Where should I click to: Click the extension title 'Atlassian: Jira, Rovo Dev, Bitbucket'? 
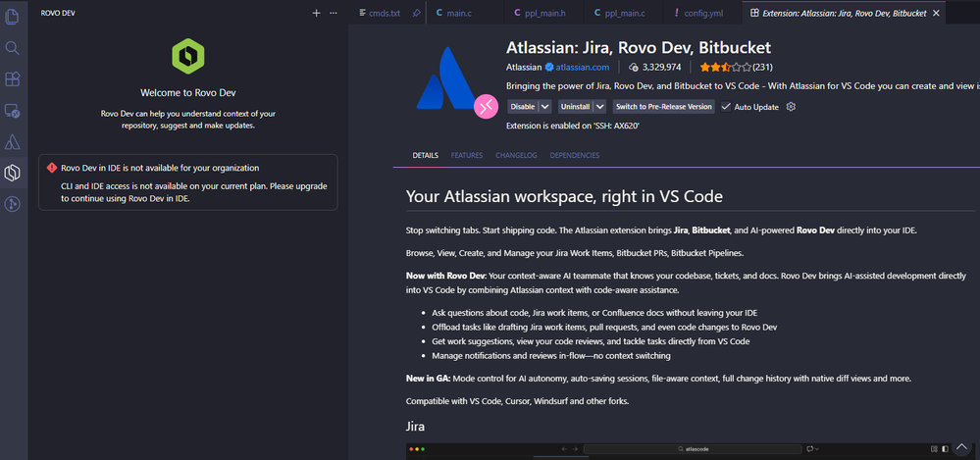(639, 47)
